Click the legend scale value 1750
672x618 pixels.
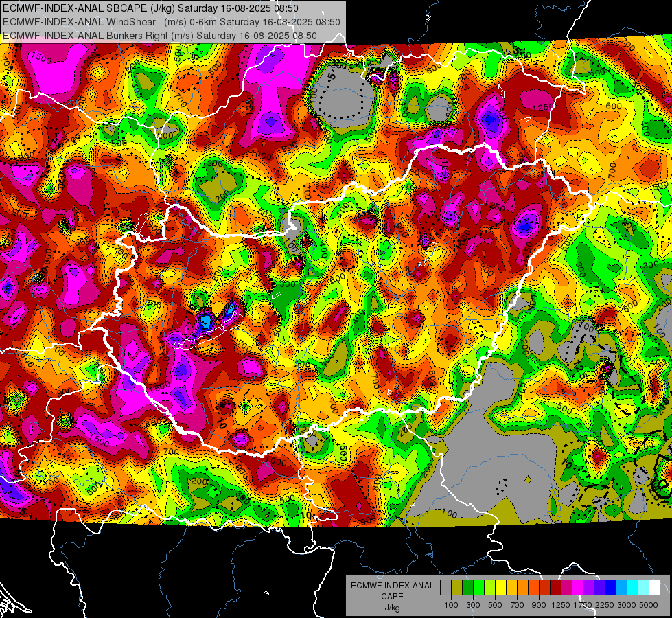tap(583, 605)
